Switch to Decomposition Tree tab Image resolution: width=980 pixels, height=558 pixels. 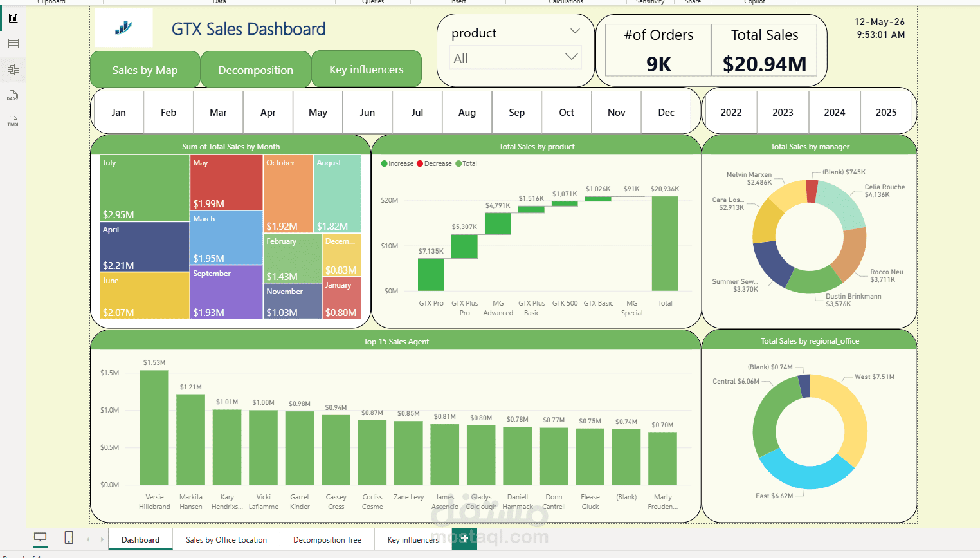click(x=327, y=539)
